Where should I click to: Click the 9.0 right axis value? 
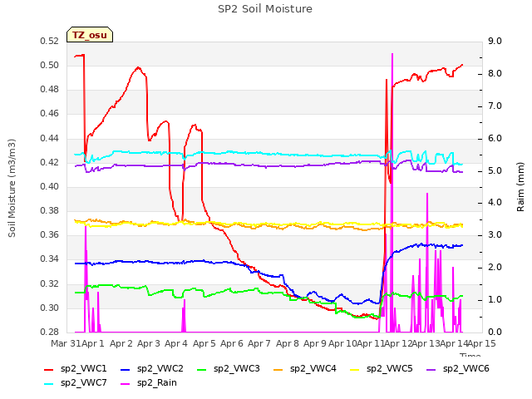[495, 42]
